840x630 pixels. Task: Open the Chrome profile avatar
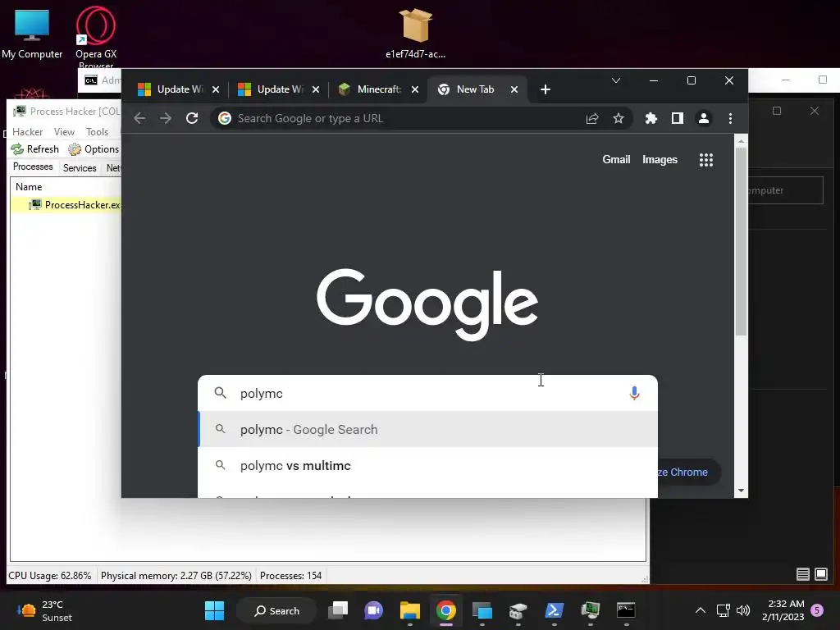703,118
